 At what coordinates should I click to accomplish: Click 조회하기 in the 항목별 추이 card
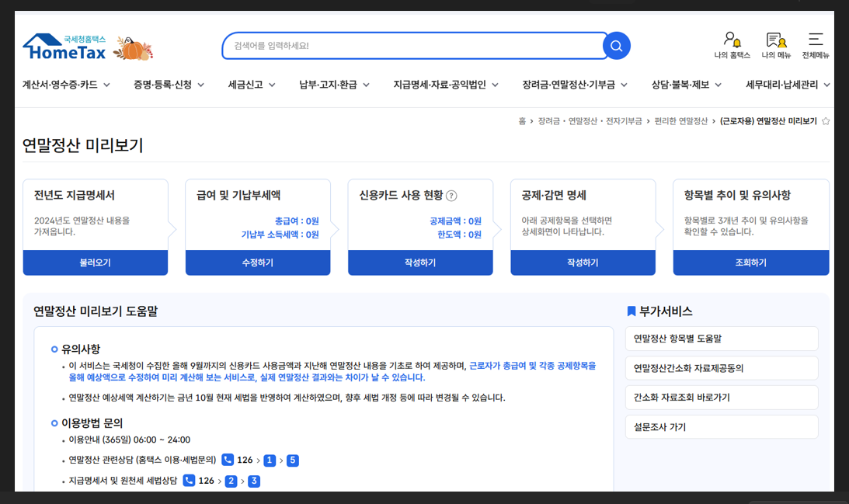750,263
